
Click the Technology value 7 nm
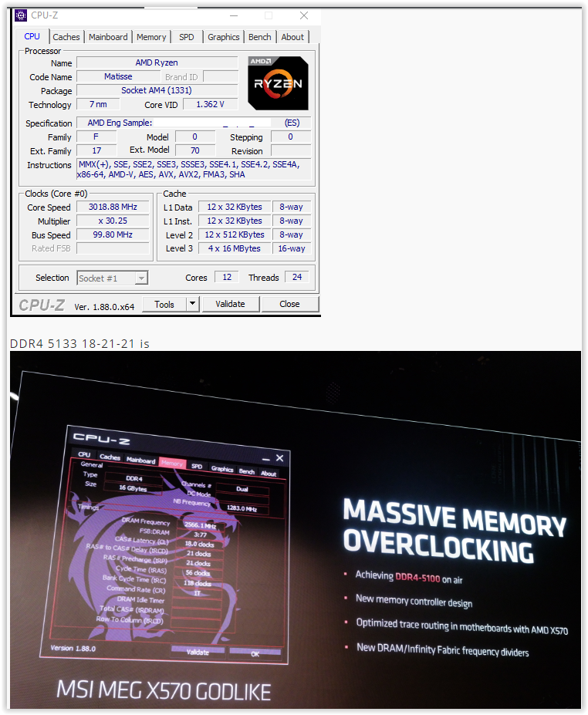click(x=98, y=104)
